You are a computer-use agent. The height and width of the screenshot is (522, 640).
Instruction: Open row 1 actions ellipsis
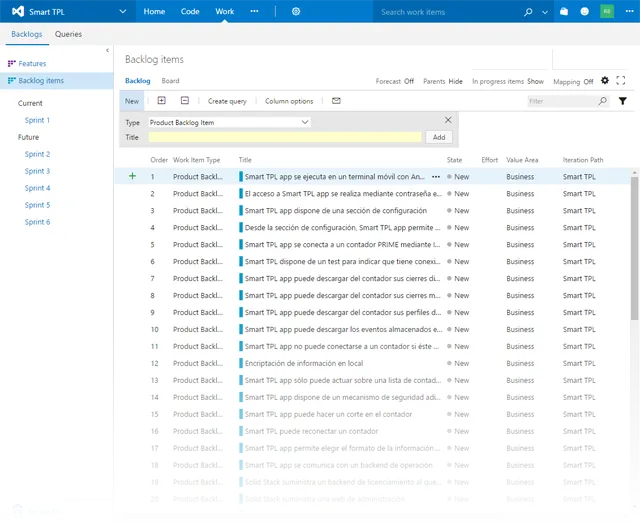tap(436, 177)
